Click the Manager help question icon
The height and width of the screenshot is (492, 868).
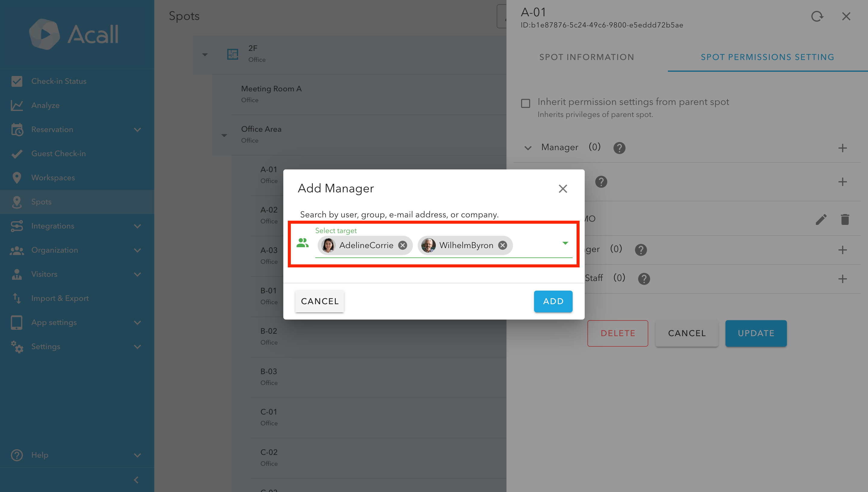pyautogui.click(x=619, y=148)
